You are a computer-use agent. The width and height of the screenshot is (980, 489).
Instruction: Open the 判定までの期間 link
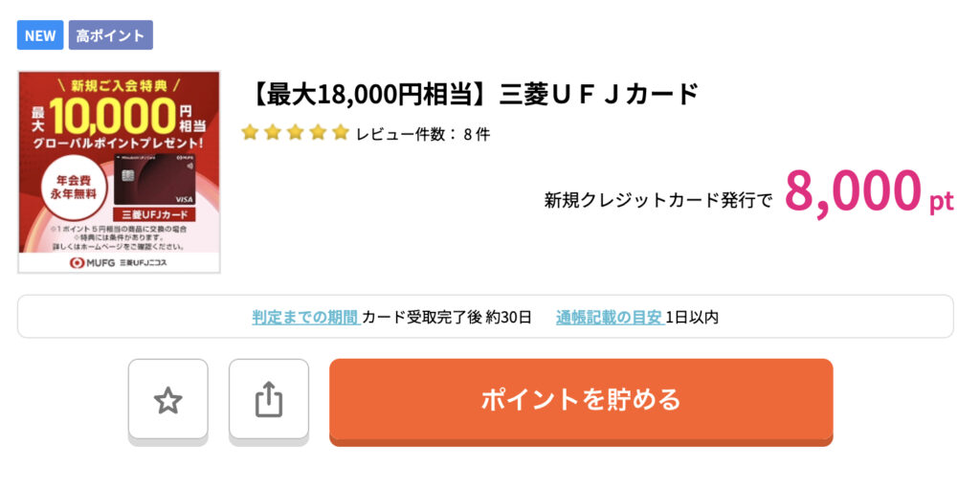pyautogui.click(x=305, y=317)
